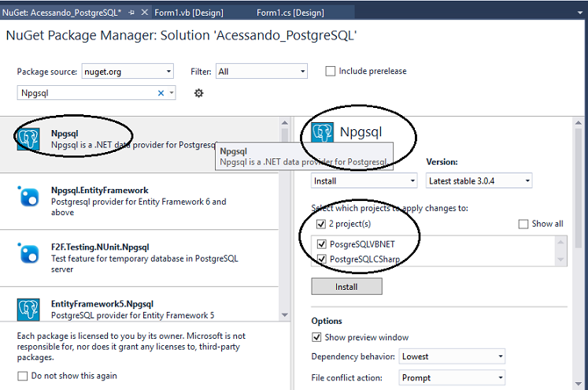Screen dimensions: 588x390
Task: Switch to Form1.cs [Design] tab
Action: tap(290, 13)
